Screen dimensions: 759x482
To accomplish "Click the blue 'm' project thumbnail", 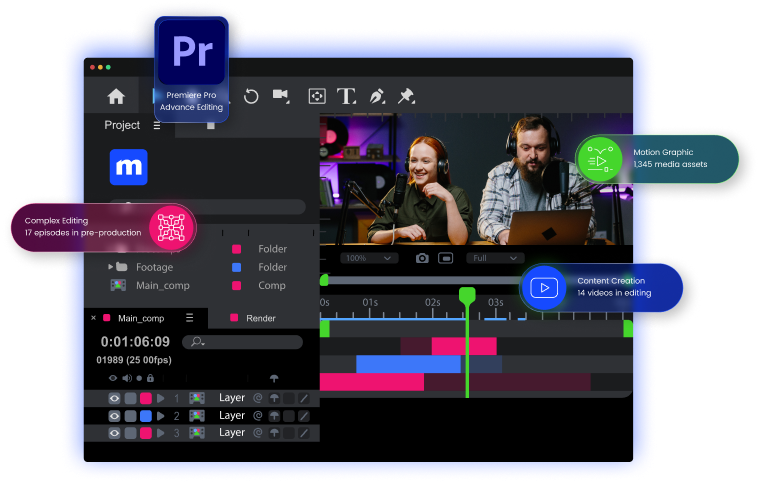I will [x=129, y=167].
